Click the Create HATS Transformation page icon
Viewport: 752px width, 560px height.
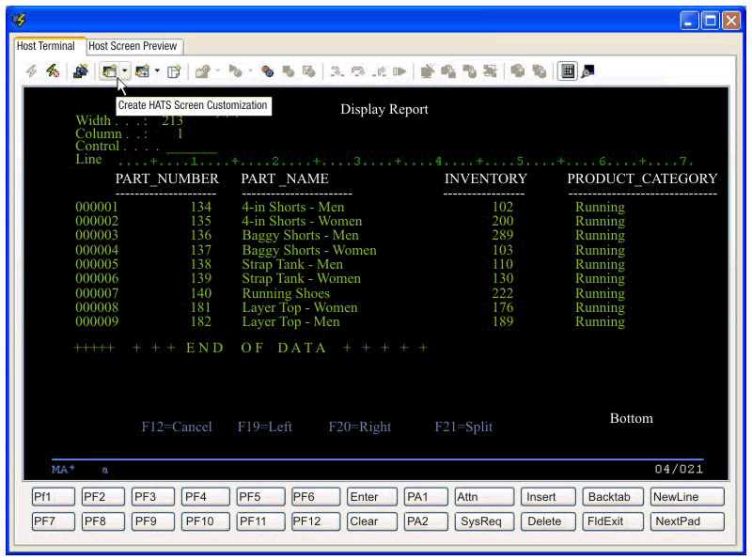(x=174, y=71)
